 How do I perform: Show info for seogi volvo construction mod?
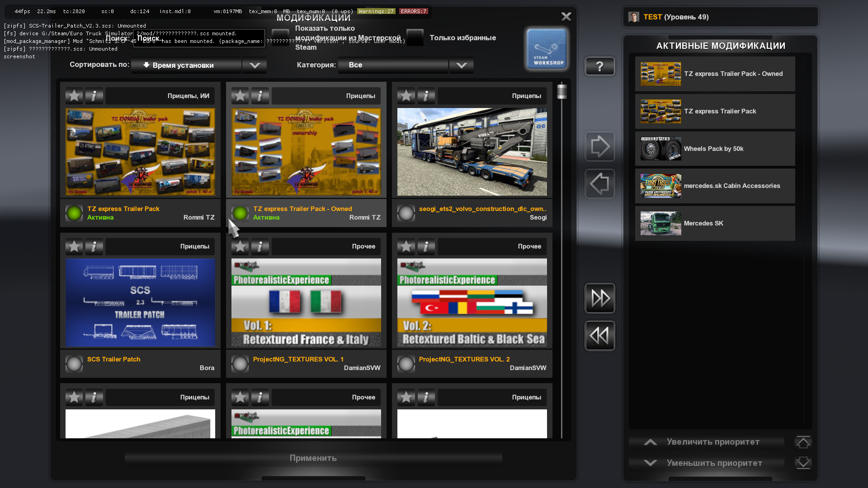pos(426,96)
